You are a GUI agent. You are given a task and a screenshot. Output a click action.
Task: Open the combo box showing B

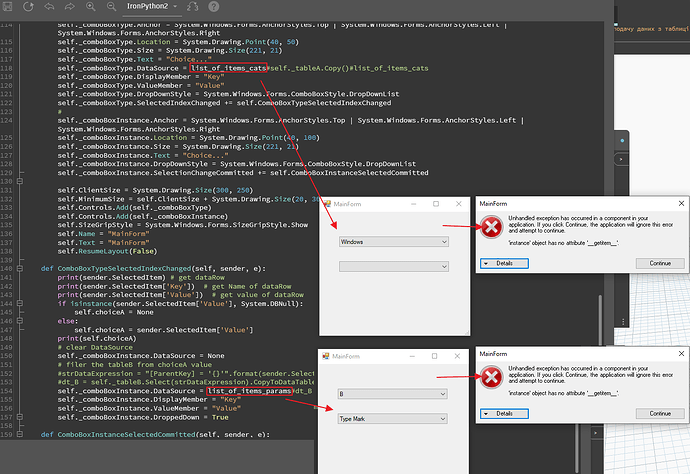click(x=393, y=394)
